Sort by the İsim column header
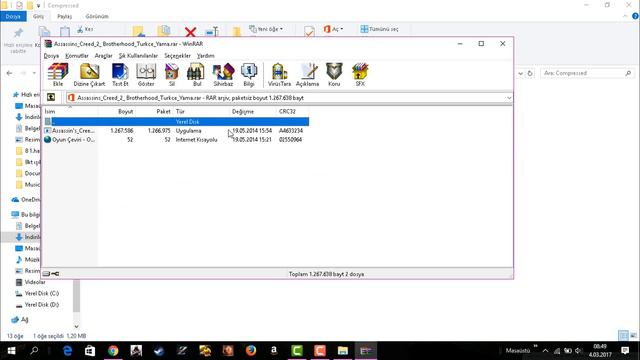This screenshot has height=360, width=640. click(70, 111)
